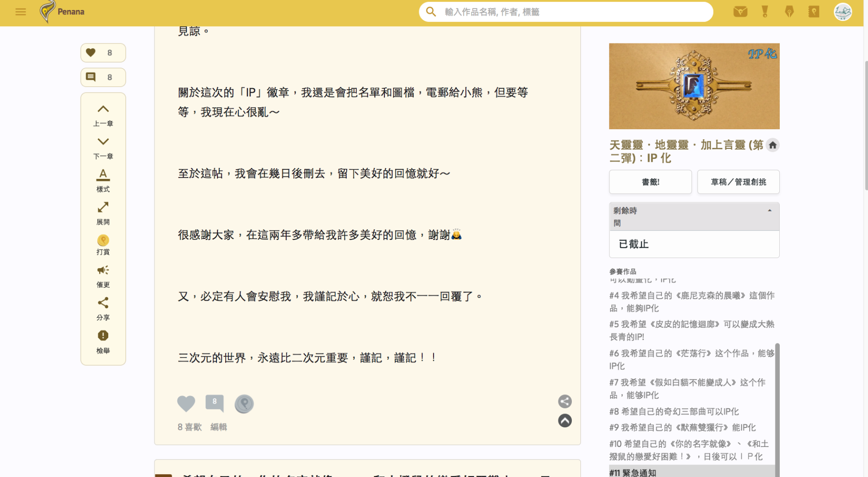Open entry #4 鹿尼克森的晨曦

tap(692, 301)
